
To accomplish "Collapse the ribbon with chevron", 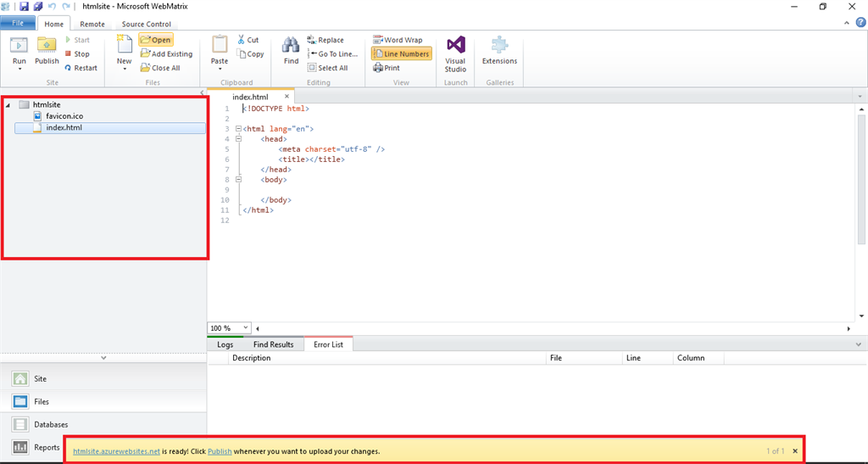I will [848, 23].
